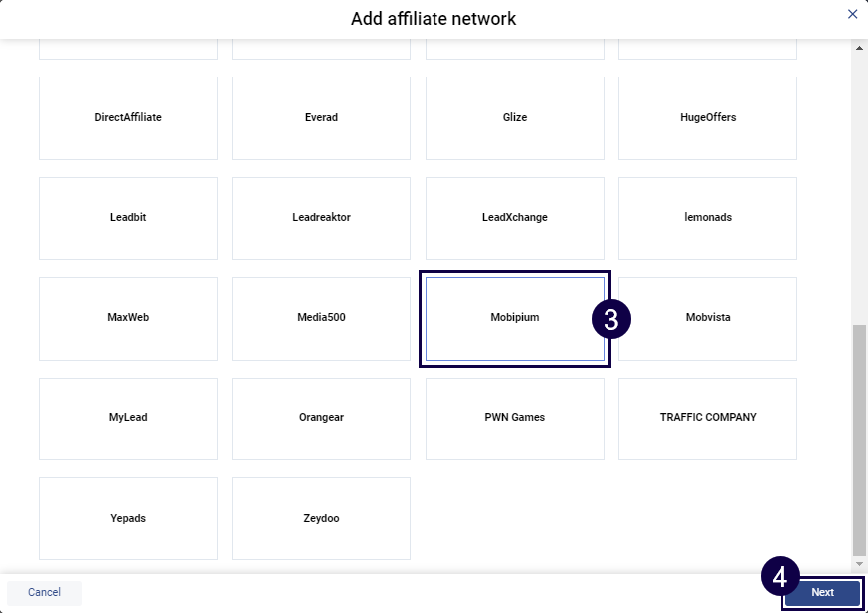Viewport: 868px width, 613px height.
Task: Select the LeadXchange network
Action: click(x=515, y=218)
